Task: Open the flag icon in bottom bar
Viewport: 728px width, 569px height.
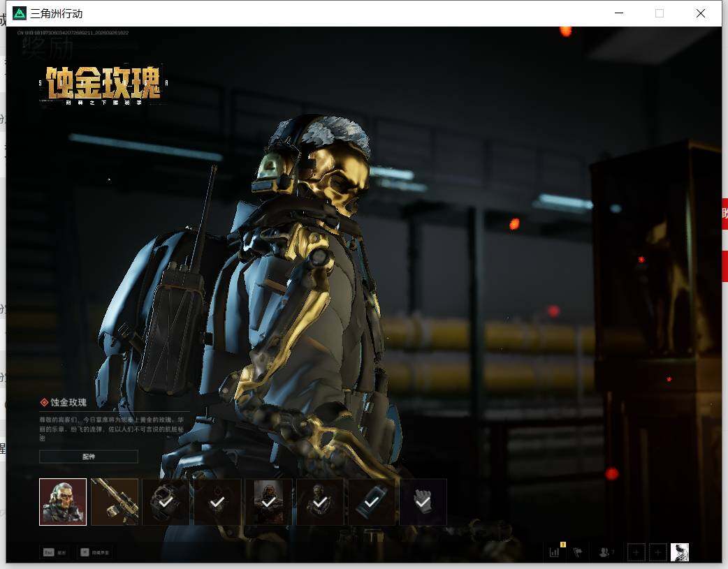Action: coord(578,552)
